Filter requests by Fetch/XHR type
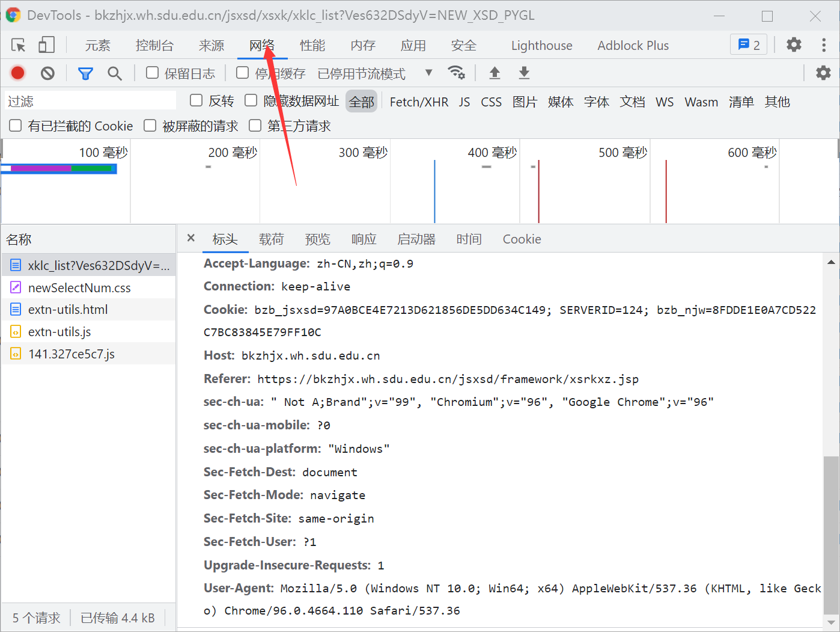This screenshot has height=632, width=840. [419, 102]
